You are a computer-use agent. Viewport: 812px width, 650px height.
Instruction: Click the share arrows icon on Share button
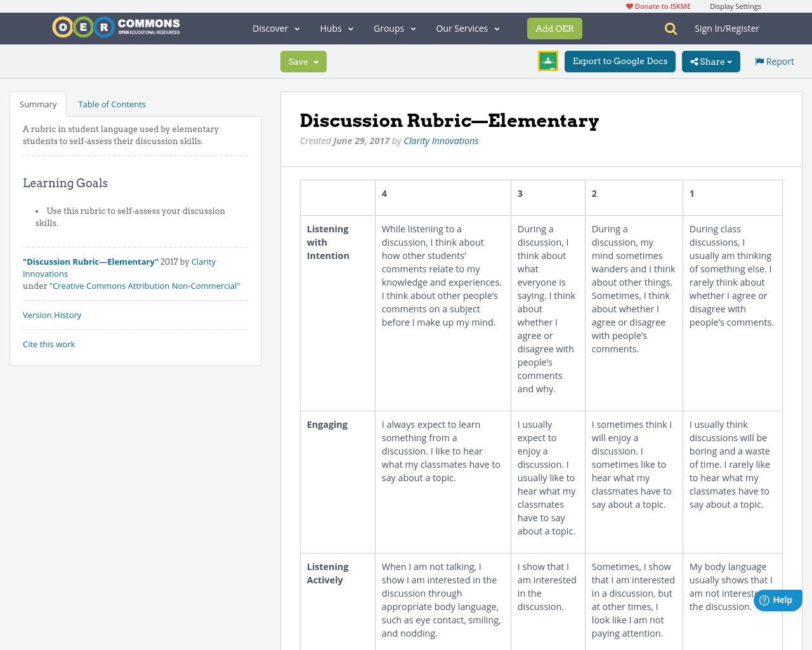click(x=696, y=61)
